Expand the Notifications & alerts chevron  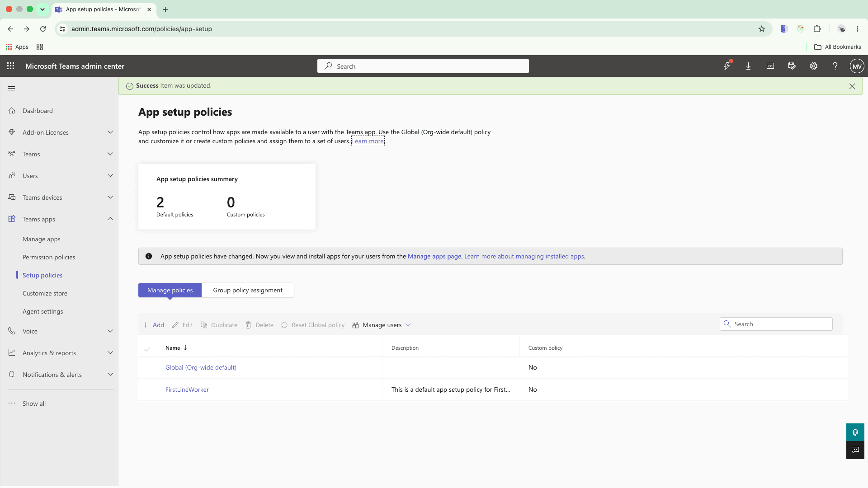[x=110, y=375]
